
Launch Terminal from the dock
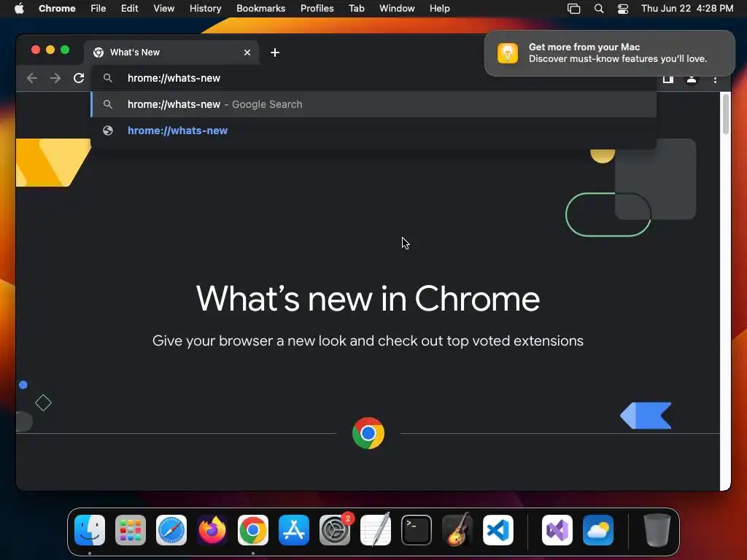417,529
